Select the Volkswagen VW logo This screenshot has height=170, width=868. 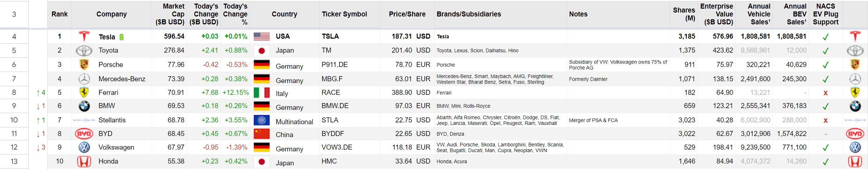tap(84, 147)
